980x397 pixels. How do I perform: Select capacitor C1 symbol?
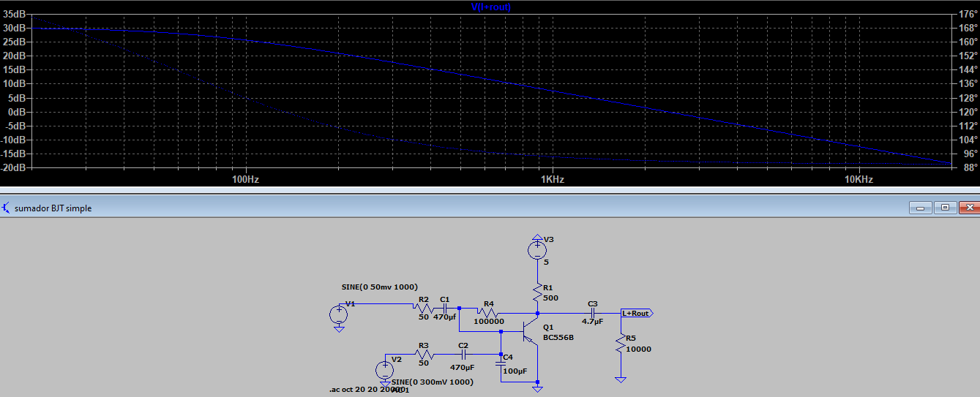(446, 308)
